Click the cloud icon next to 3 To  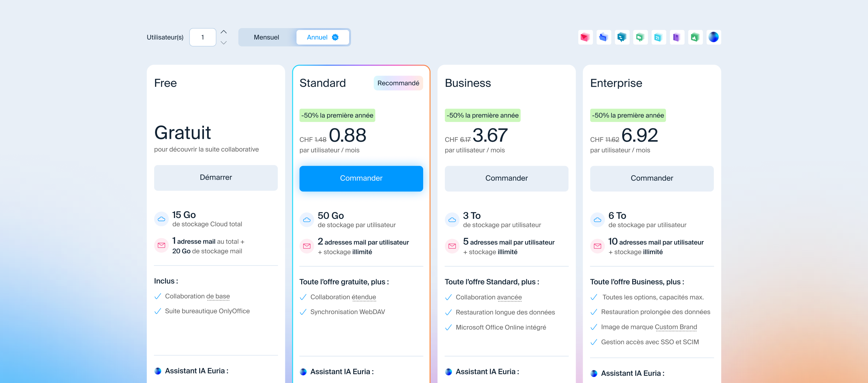click(x=452, y=220)
